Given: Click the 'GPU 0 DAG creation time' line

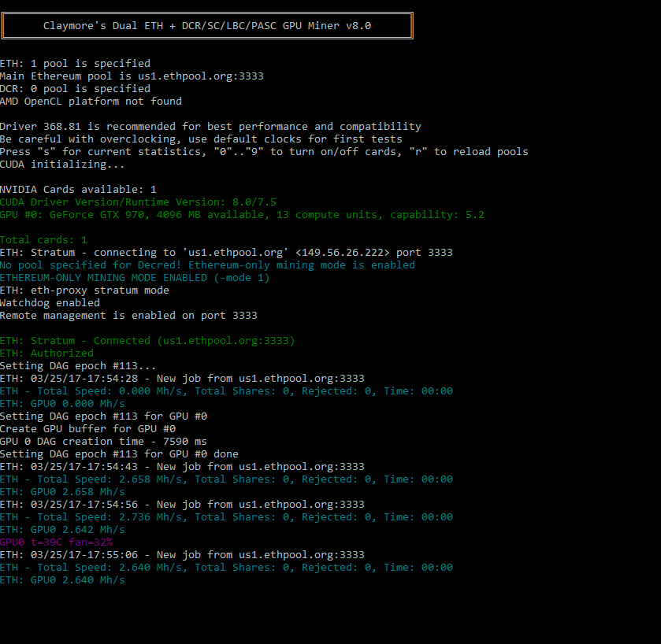Looking at the screenshot, I should click(x=103, y=442).
